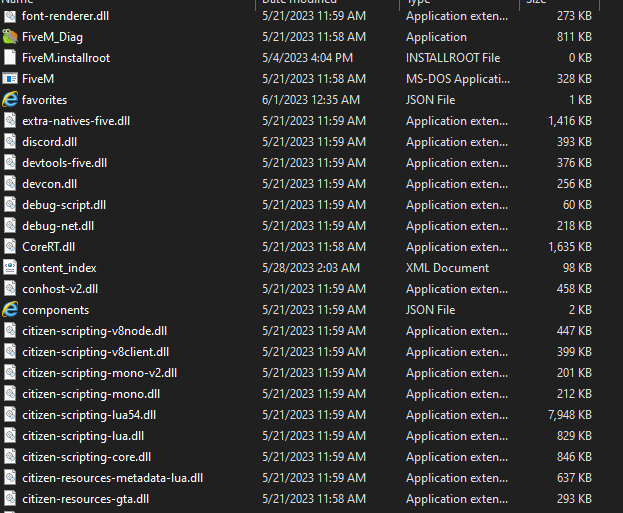The width and height of the screenshot is (623, 513).
Task: Click the FiveM.installroot blank file icon
Action: point(10,58)
